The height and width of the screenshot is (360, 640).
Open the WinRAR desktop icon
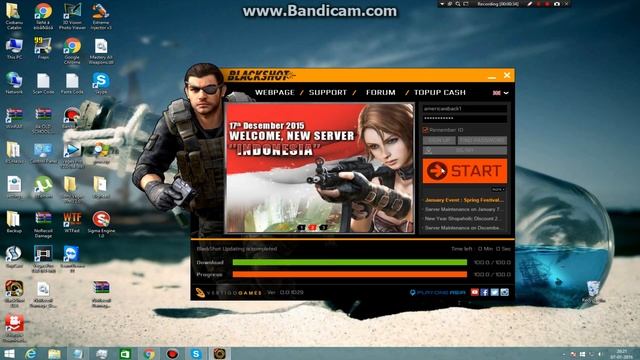(x=14, y=118)
